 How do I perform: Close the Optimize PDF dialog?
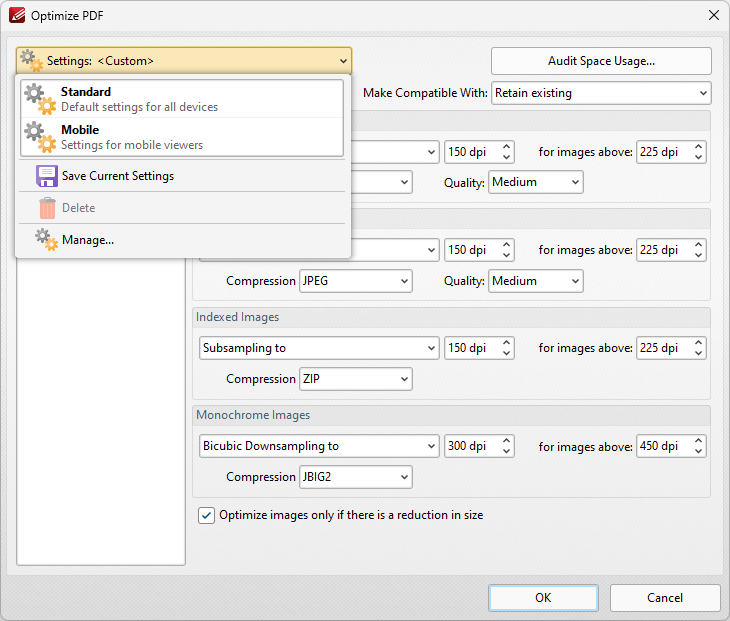(x=714, y=15)
